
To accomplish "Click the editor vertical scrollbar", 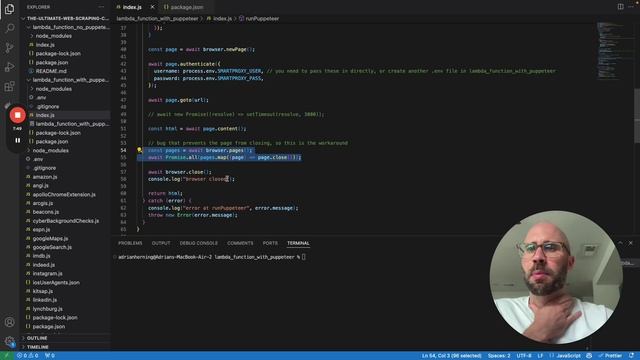I will click(637, 116).
